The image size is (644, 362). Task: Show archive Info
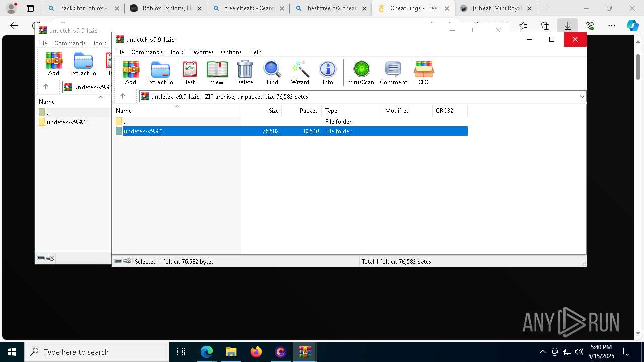328,73
